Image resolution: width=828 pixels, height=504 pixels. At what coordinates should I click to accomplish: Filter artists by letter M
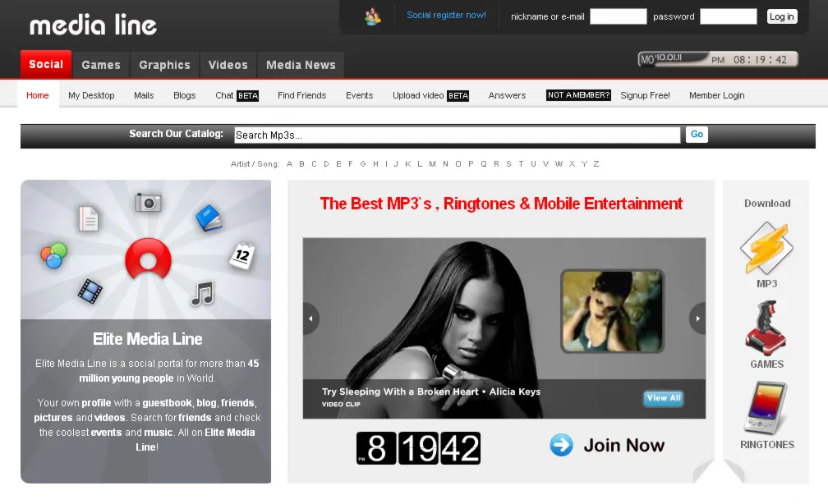[x=432, y=163]
